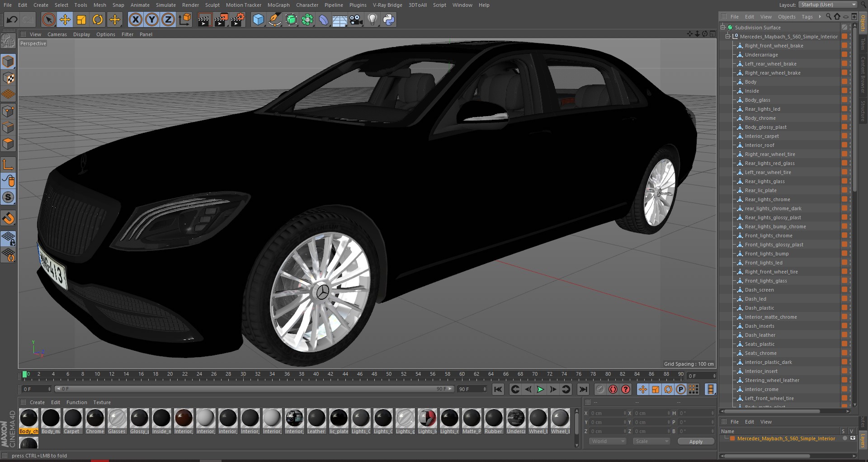Select the Body_ch material swatch
868x462 pixels.
(x=28, y=421)
